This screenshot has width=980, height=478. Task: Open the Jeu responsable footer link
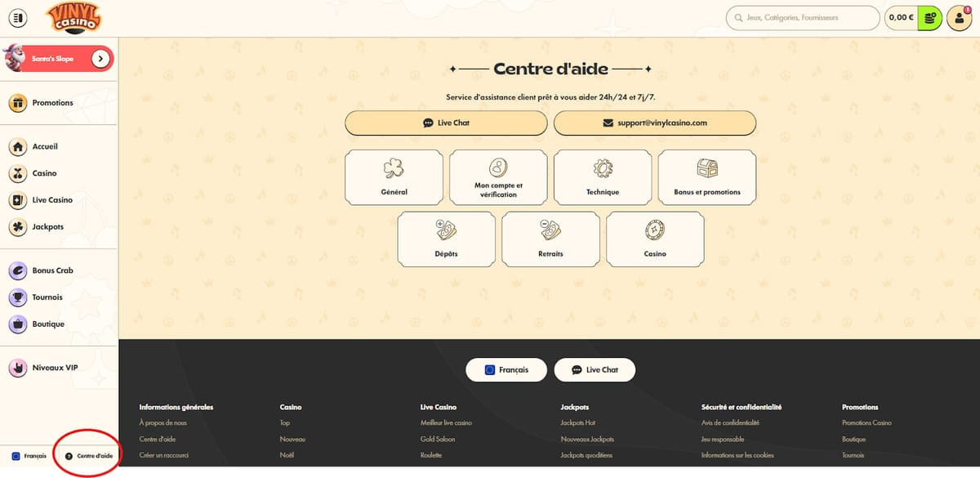point(722,439)
